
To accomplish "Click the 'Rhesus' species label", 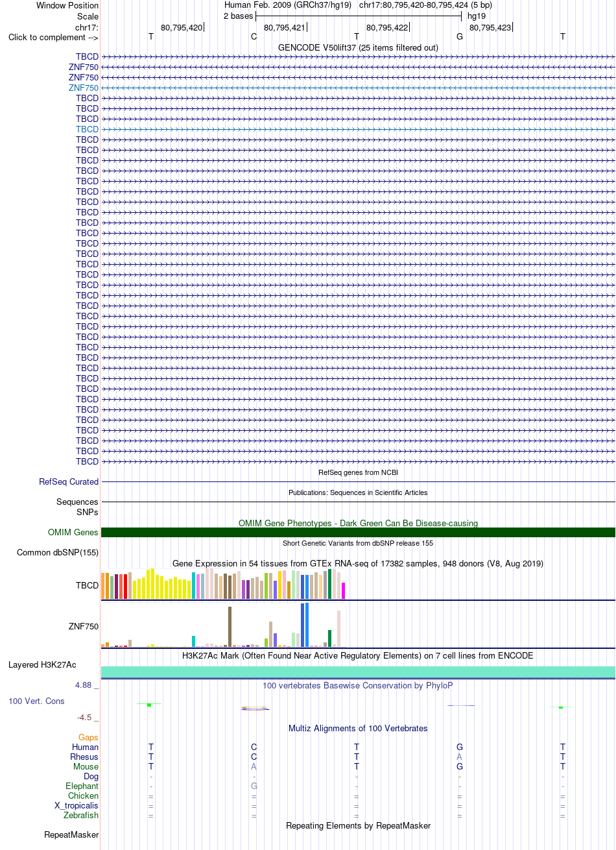I will coord(84,757).
